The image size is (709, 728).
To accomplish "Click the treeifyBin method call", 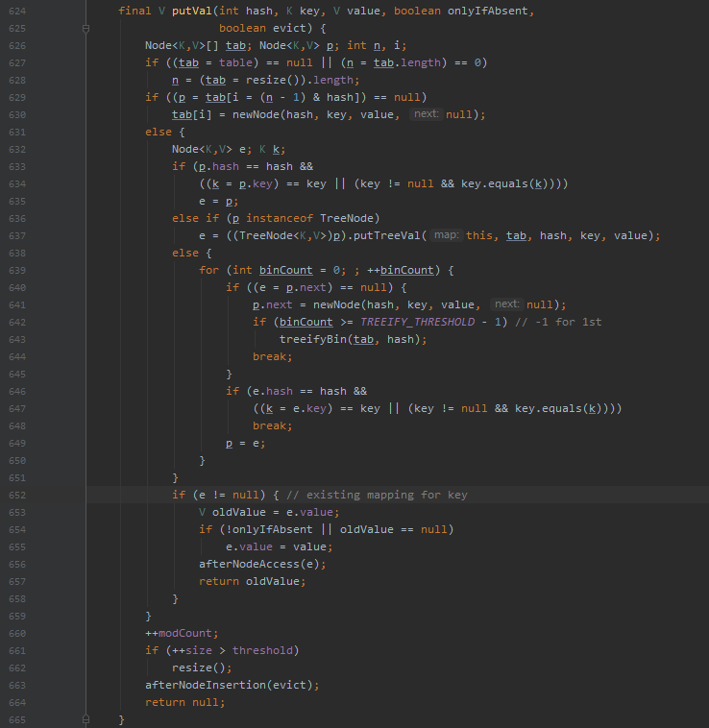I will (x=313, y=339).
